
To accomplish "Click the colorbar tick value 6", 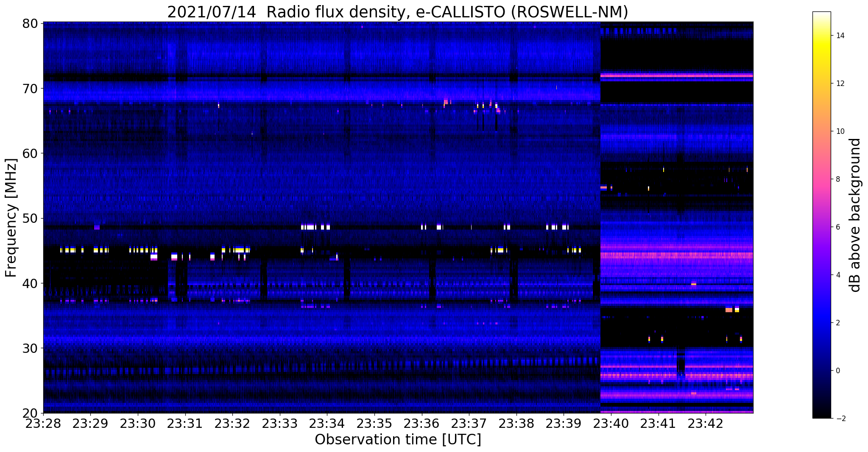I will (837, 227).
